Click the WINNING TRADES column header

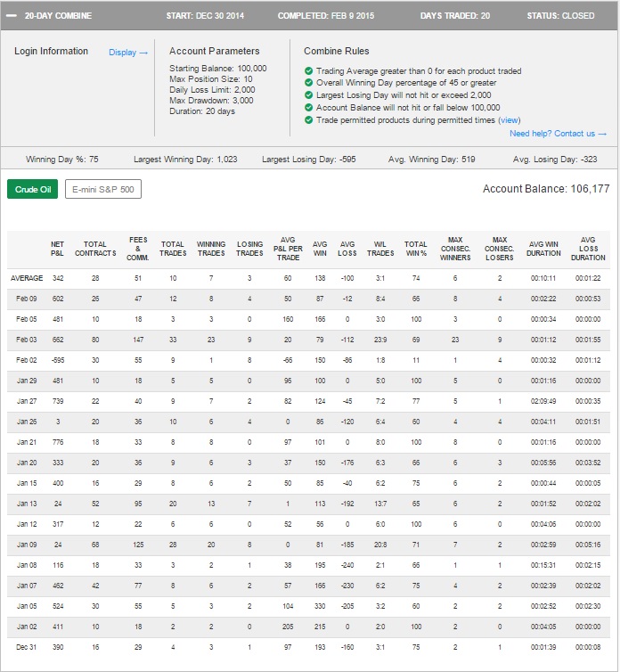(x=211, y=249)
